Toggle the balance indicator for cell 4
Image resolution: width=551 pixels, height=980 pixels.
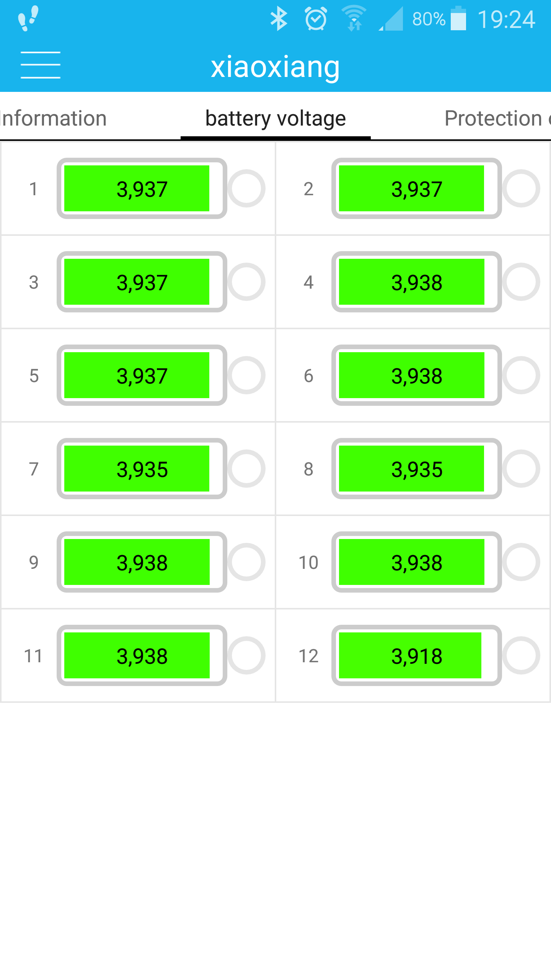(521, 282)
